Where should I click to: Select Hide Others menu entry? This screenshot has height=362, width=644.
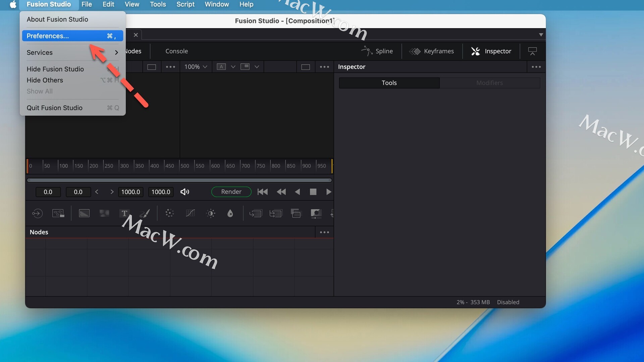point(73,80)
